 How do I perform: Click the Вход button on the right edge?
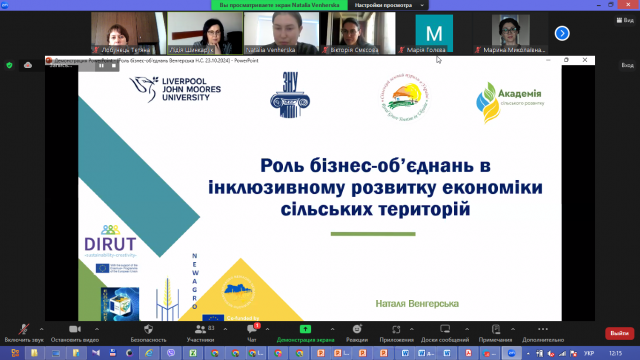(x=627, y=65)
